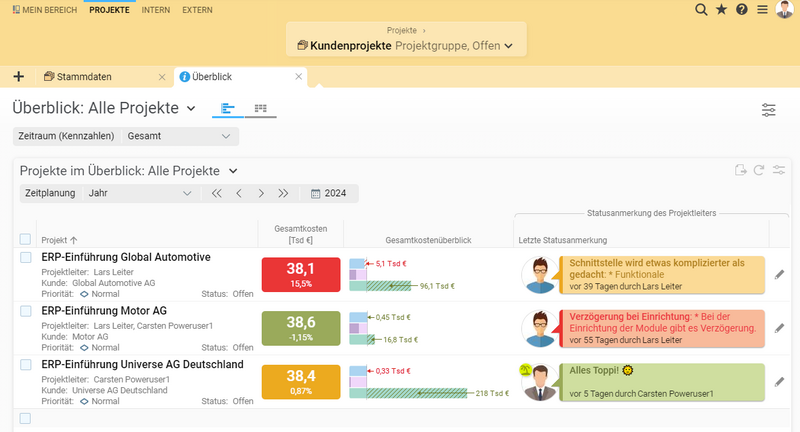800x432 pixels.
Task: Click the refresh icon in projects panel
Action: pyautogui.click(x=759, y=170)
